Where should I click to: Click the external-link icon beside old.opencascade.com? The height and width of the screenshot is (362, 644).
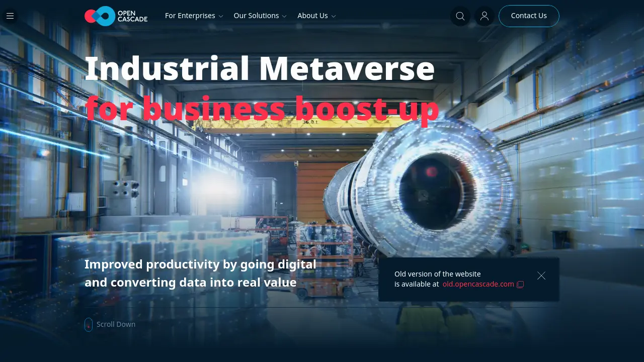(x=520, y=285)
